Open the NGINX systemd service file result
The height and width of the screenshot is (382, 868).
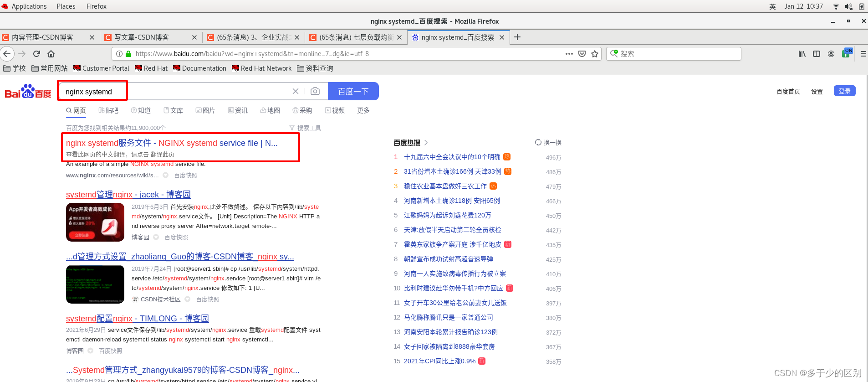pos(172,143)
